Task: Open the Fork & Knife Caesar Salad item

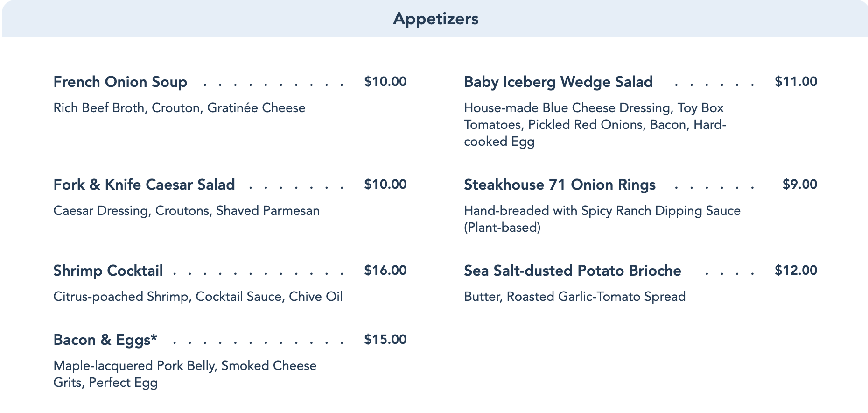Action: click(144, 185)
